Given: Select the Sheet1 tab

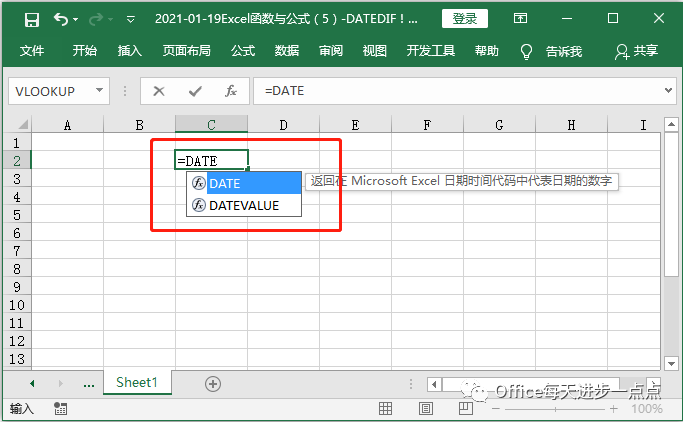Looking at the screenshot, I should 137,382.
